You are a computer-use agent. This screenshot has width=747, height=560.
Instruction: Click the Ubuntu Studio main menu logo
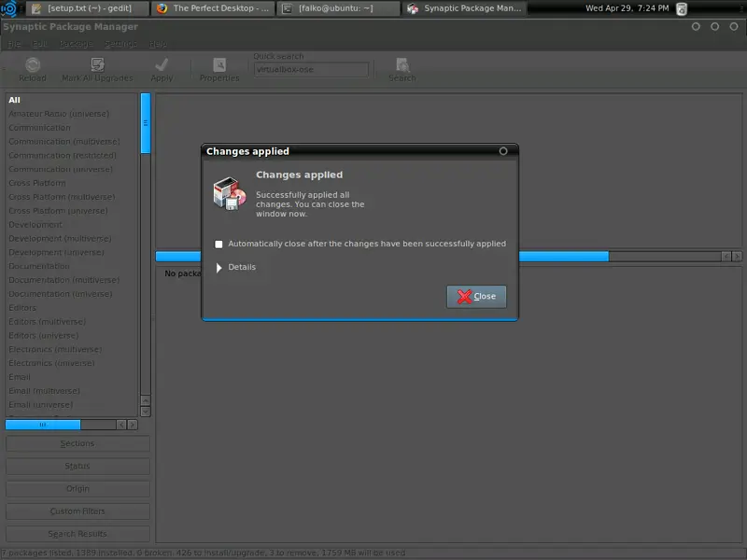pos(9,8)
